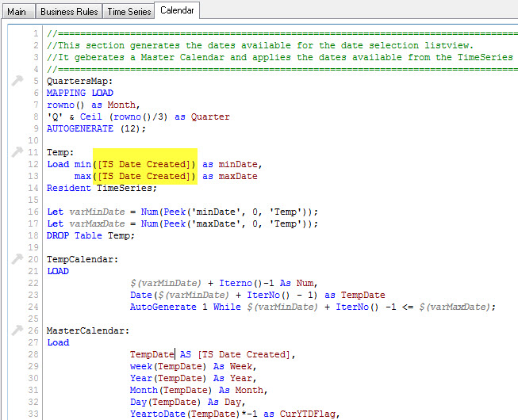This screenshot has height=420, width=518.
Task: Click line number 10 in the gutter
Action: 33,140
